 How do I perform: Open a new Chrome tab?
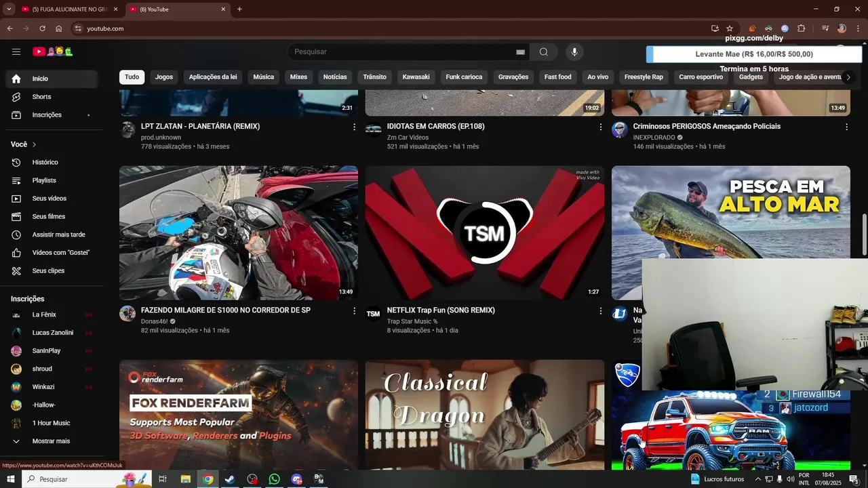tap(239, 9)
